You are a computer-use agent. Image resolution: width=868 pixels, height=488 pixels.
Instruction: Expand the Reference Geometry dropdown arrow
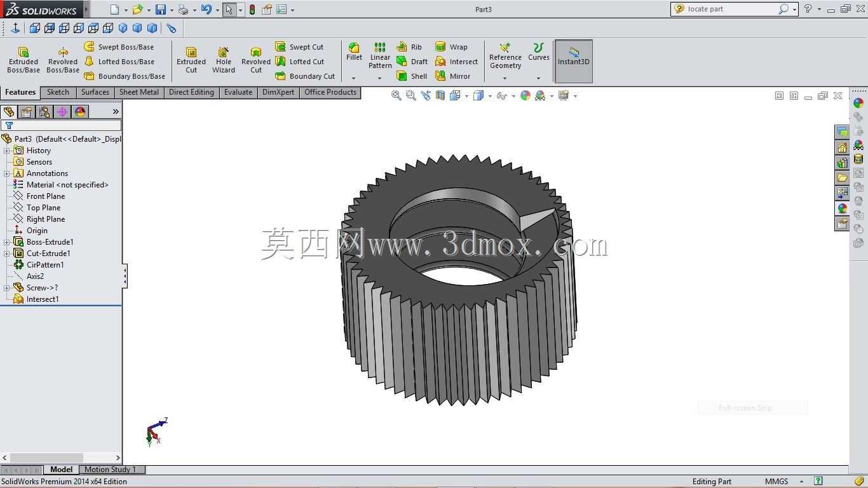pyautogui.click(x=505, y=78)
